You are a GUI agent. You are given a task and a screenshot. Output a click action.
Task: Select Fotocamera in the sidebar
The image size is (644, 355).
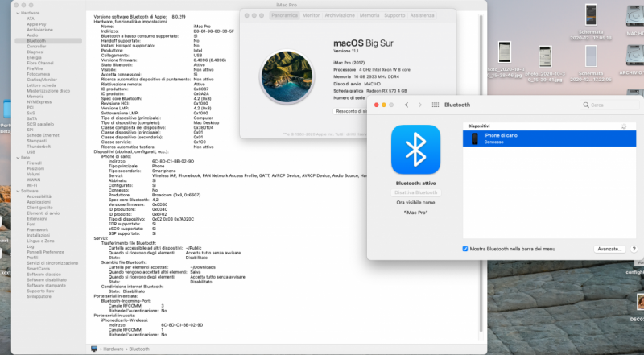(39, 74)
